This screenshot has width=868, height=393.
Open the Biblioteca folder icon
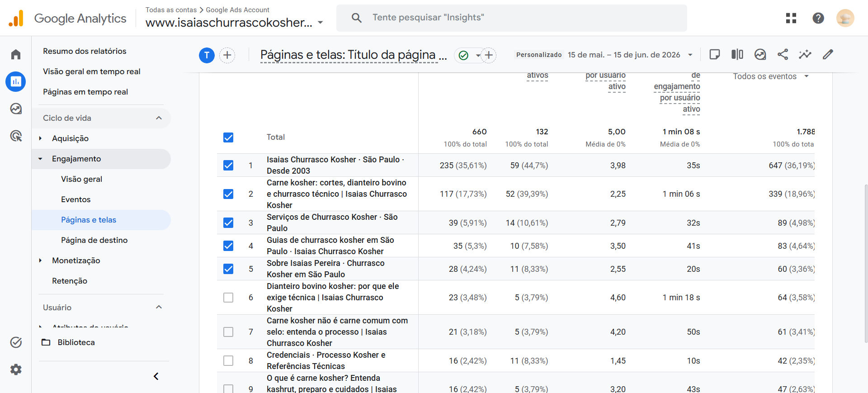point(46,342)
